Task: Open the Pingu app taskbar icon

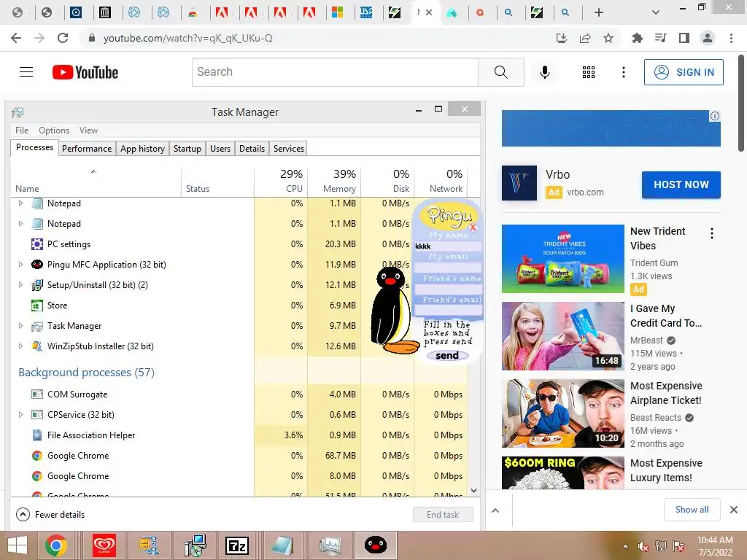Action: pos(376,545)
